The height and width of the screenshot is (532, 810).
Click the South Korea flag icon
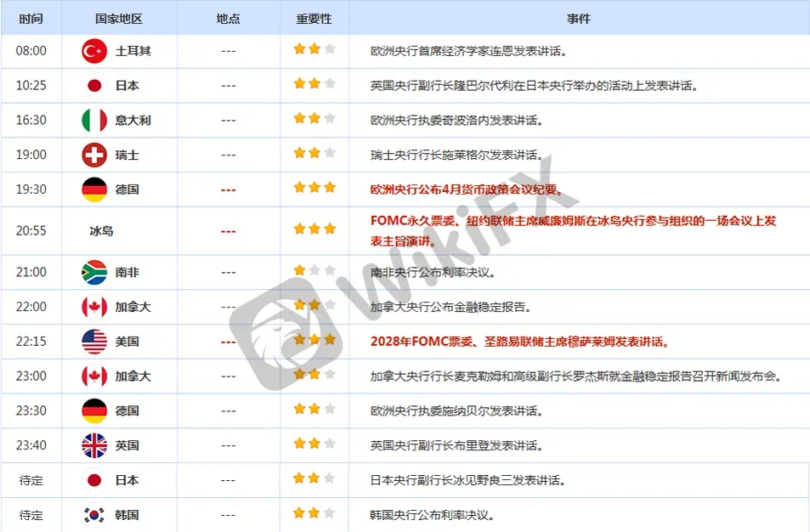click(94, 515)
